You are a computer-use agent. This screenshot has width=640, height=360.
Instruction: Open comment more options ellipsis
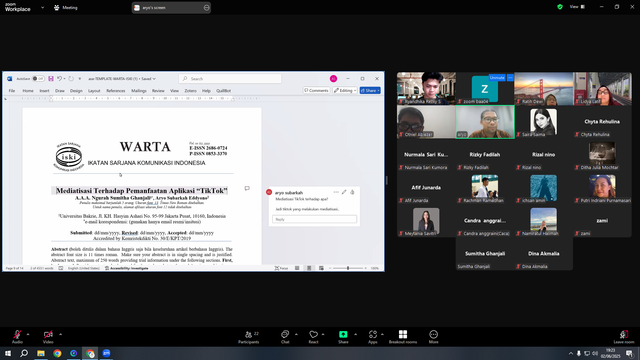336,192
